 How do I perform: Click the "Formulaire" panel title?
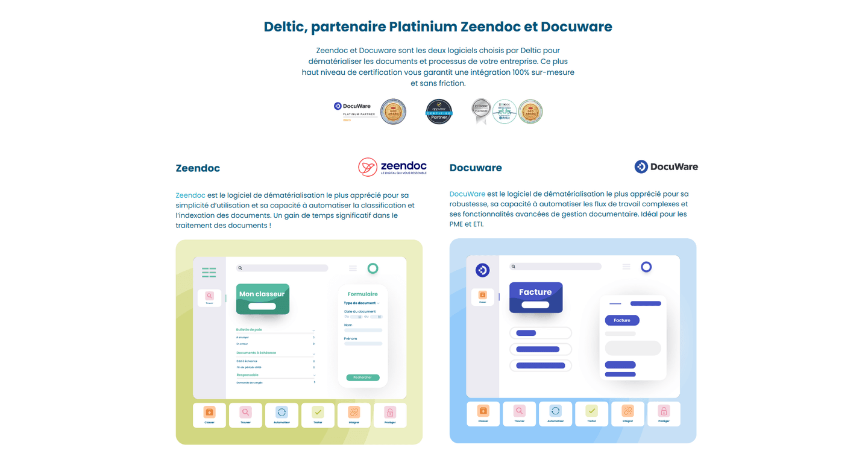click(363, 294)
